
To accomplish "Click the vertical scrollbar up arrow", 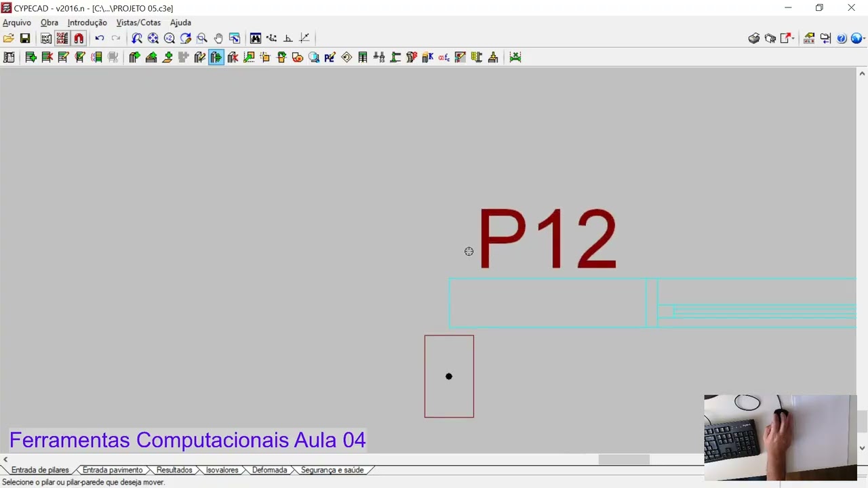I will click(x=862, y=73).
